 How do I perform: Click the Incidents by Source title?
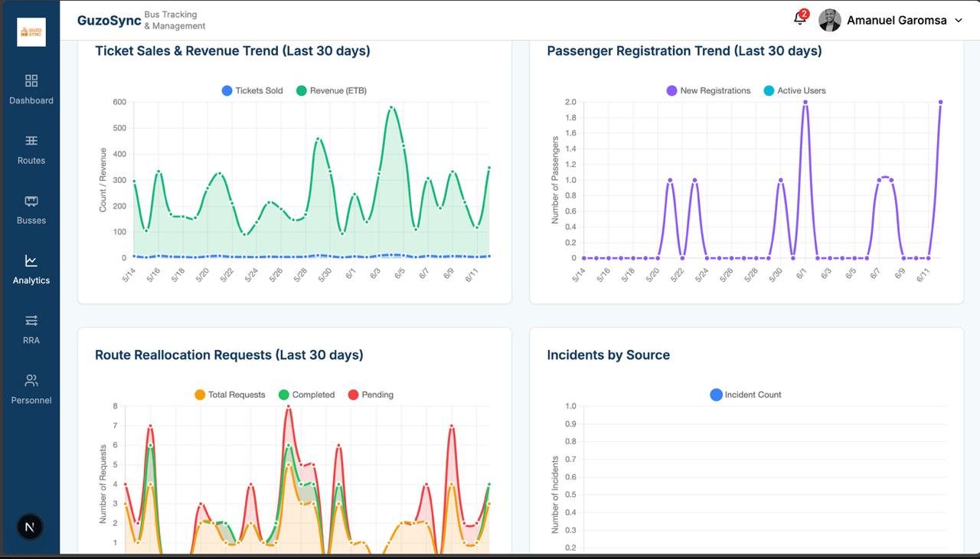tap(609, 355)
